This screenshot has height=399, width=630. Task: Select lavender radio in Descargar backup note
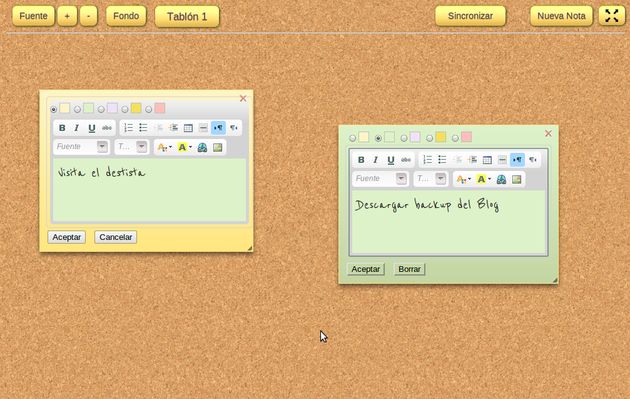pyautogui.click(x=404, y=138)
